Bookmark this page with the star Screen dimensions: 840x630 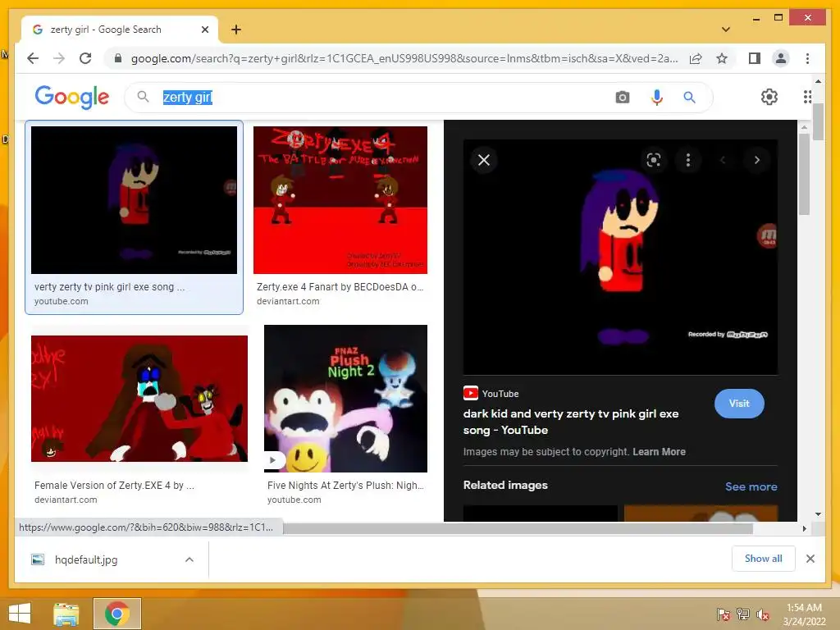tap(722, 58)
